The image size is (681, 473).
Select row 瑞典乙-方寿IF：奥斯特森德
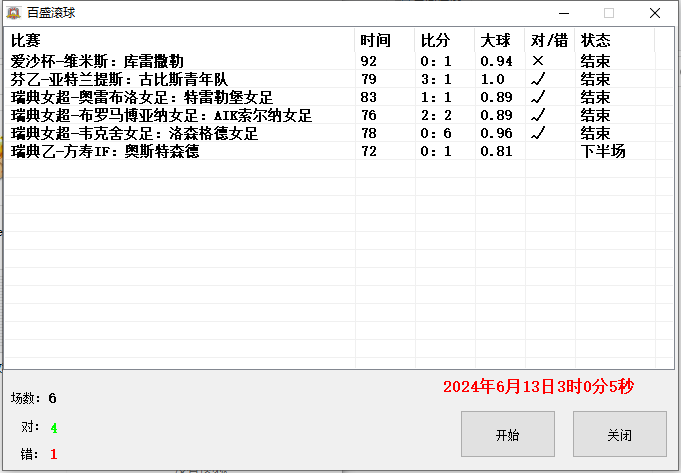(x=339, y=151)
